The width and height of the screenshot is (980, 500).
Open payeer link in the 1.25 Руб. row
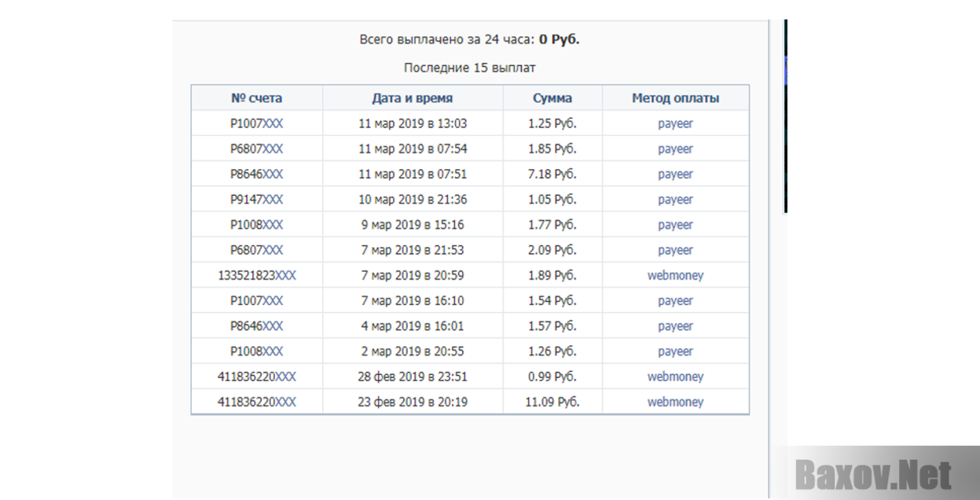(x=676, y=123)
